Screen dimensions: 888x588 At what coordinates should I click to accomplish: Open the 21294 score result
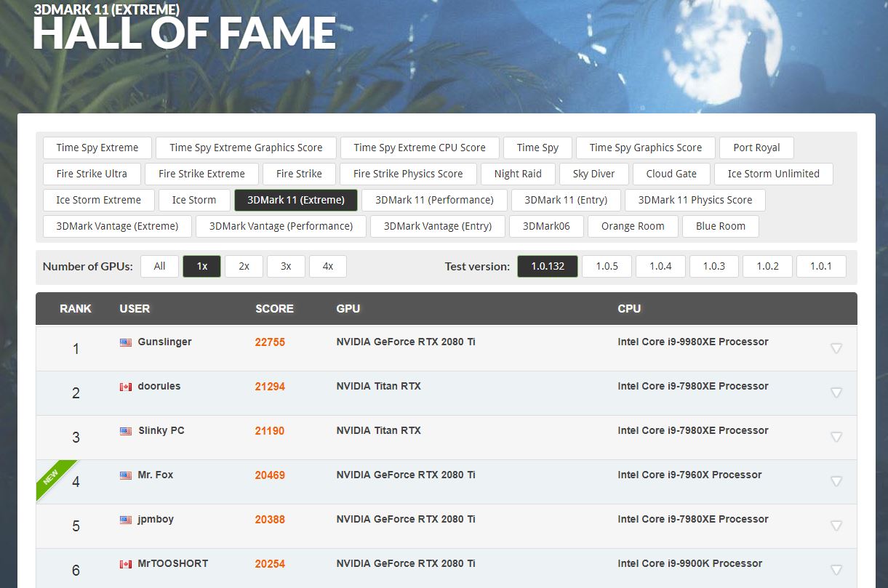[x=270, y=387]
